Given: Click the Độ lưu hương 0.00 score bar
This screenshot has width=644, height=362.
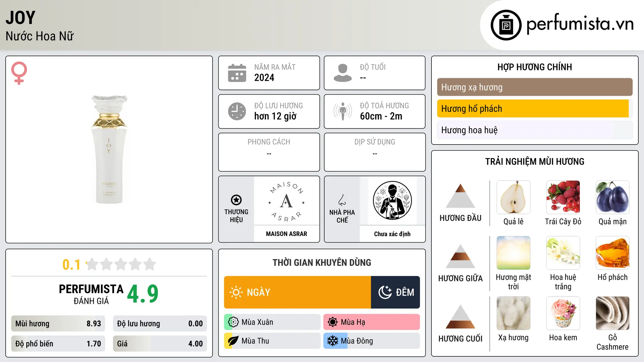Looking at the screenshot, I should tap(160, 324).
